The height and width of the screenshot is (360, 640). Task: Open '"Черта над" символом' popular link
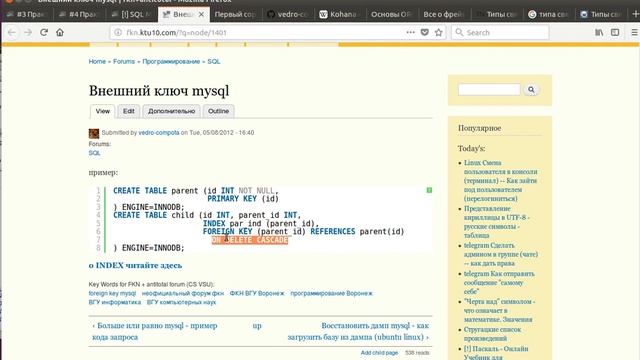[499, 310]
